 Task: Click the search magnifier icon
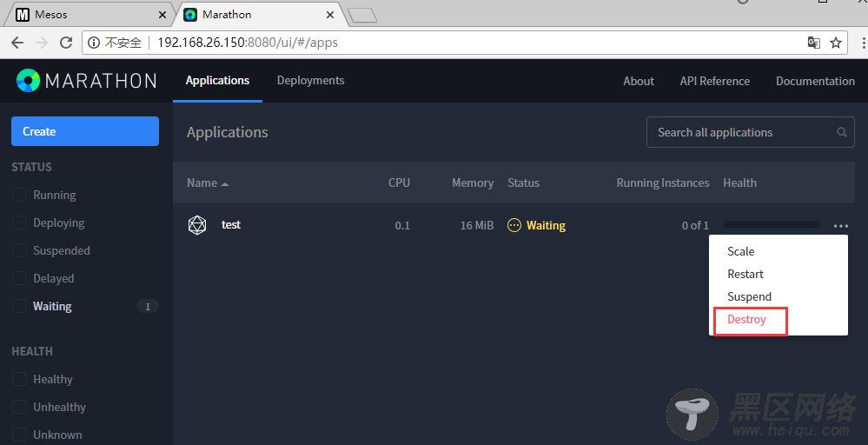pyautogui.click(x=841, y=132)
